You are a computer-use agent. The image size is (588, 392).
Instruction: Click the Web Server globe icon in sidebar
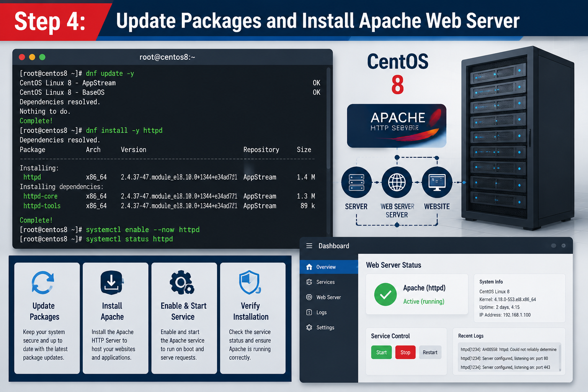pos(309,297)
